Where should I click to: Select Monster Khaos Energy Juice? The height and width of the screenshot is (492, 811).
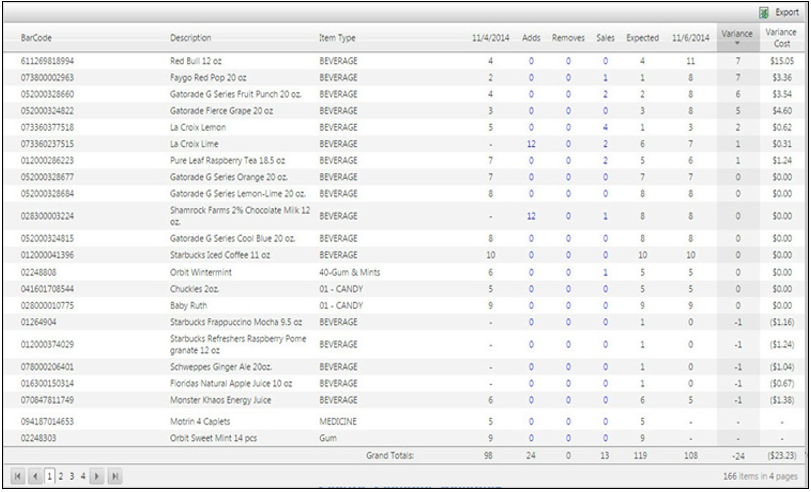pos(220,400)
